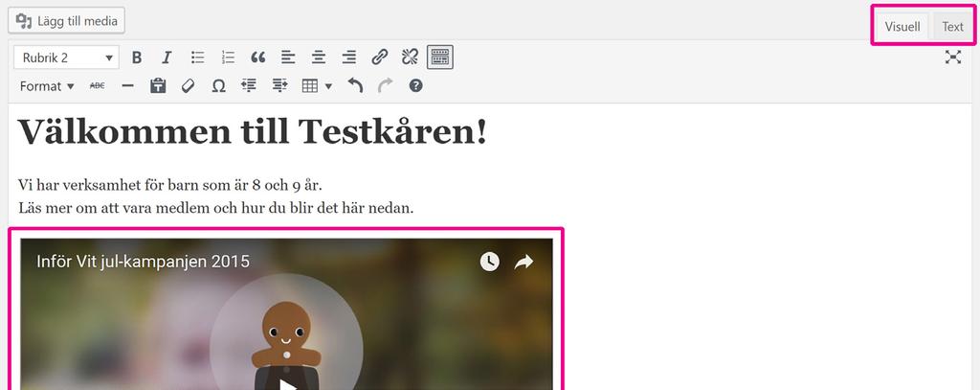Click the line about barn 8 och 9 år
980x390 pixels.
click(x=170, y=185)
